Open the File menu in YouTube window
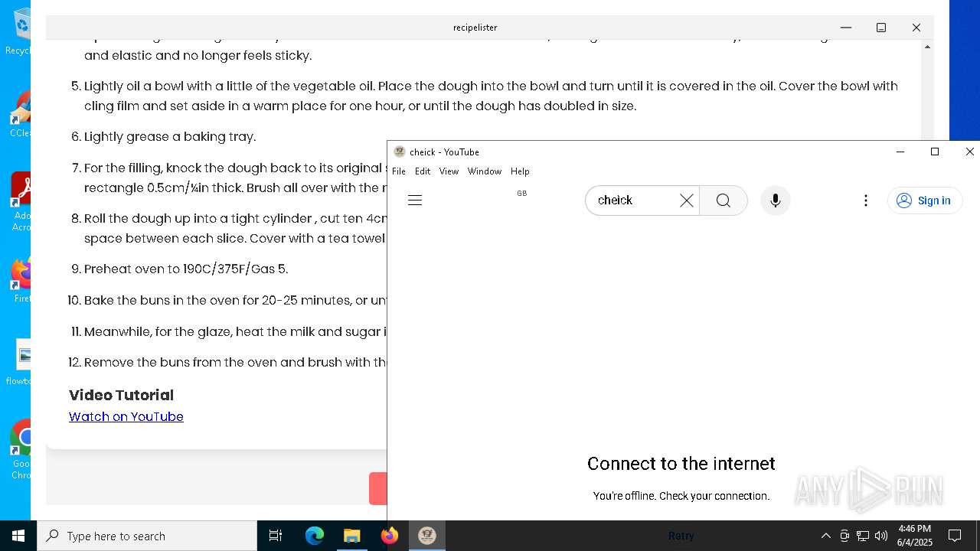The image size is (980, 551). [x=399, y=171]
